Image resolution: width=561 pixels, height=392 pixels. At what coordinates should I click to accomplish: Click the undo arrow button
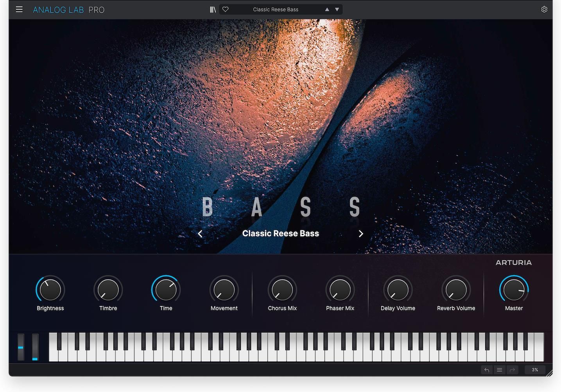point(487,370)
